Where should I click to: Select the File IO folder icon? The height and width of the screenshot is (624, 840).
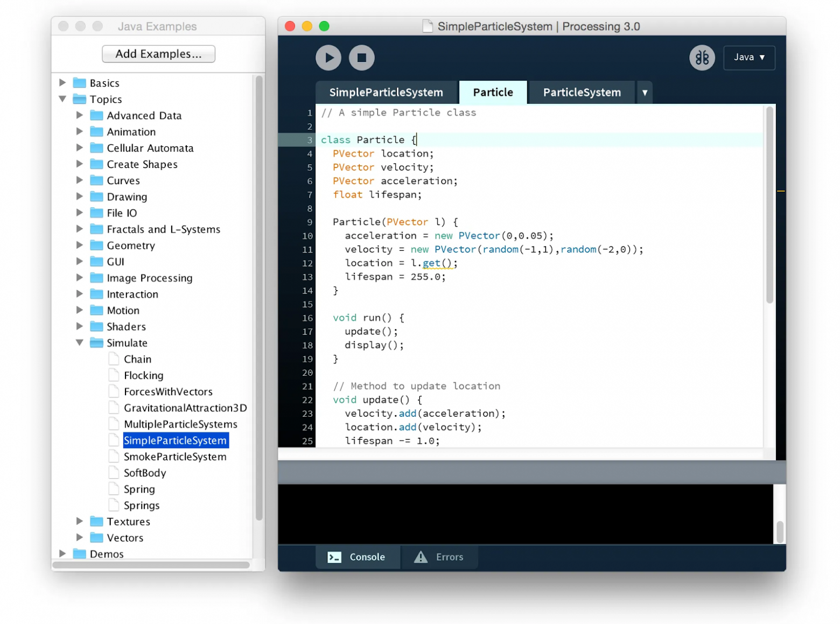pos(97,212)
